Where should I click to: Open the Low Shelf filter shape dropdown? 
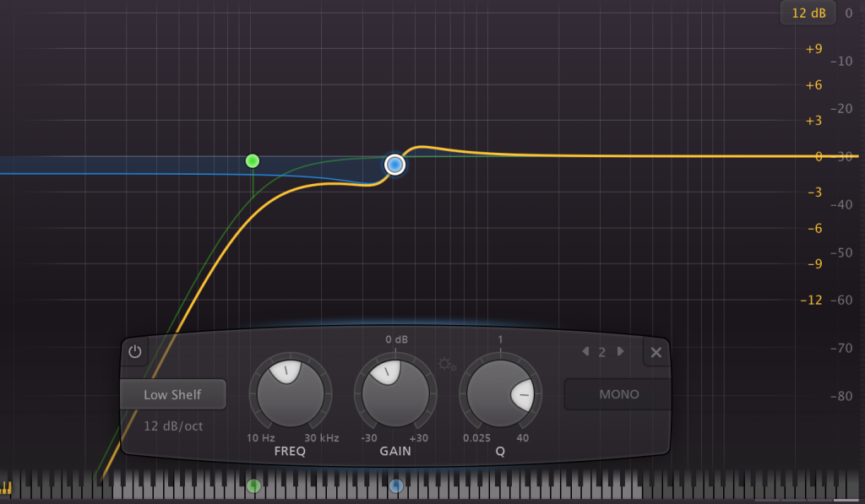tap(173, 394)
